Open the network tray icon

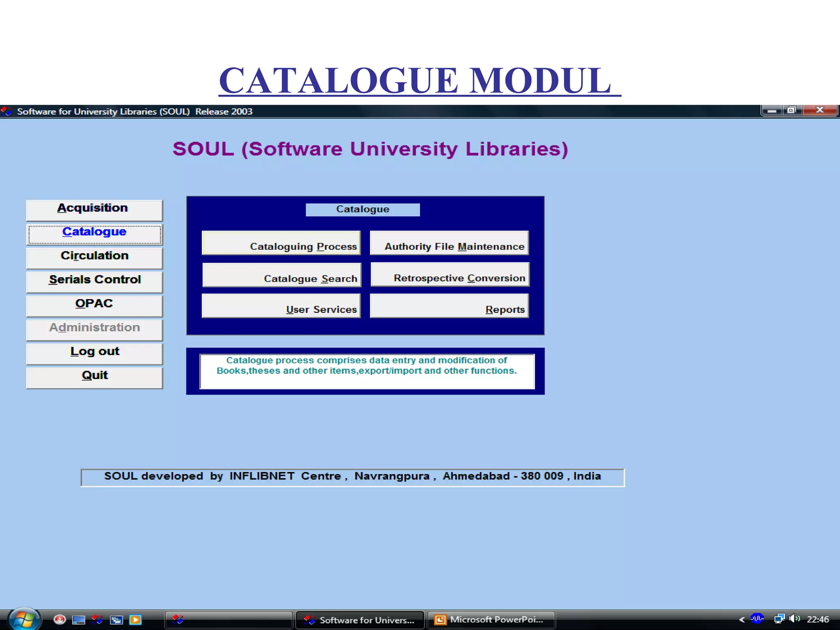coord(779,619)
